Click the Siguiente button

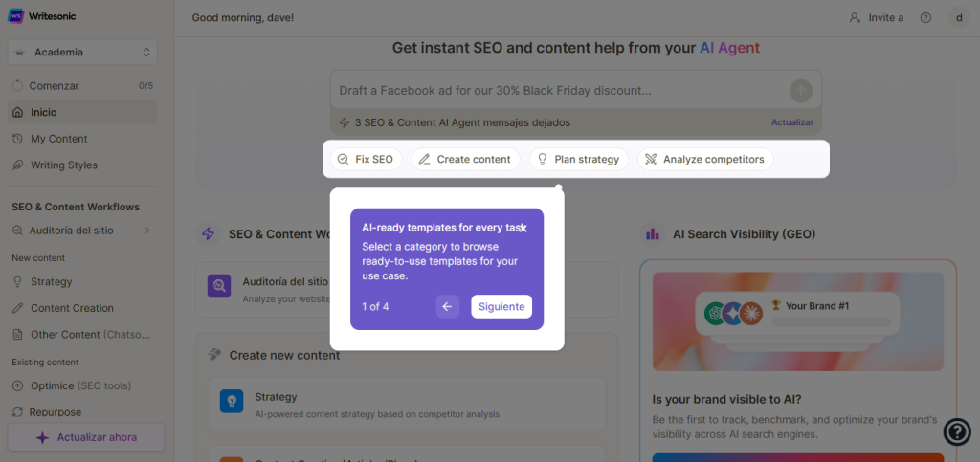pos(501,306)
